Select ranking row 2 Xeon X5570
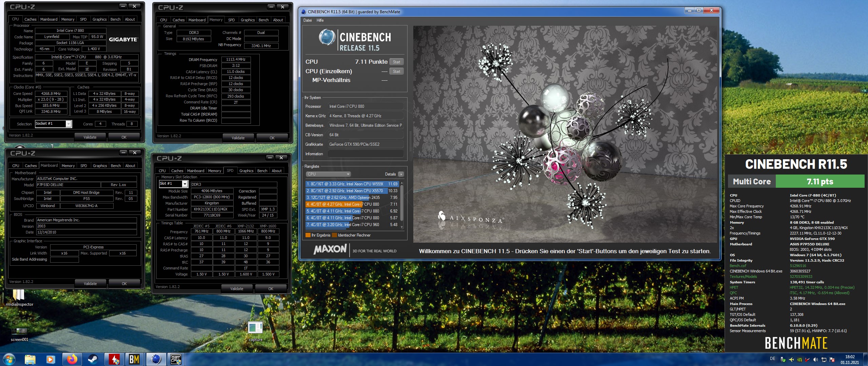Viewport: 868px width, 366px height. coord(352,191)
